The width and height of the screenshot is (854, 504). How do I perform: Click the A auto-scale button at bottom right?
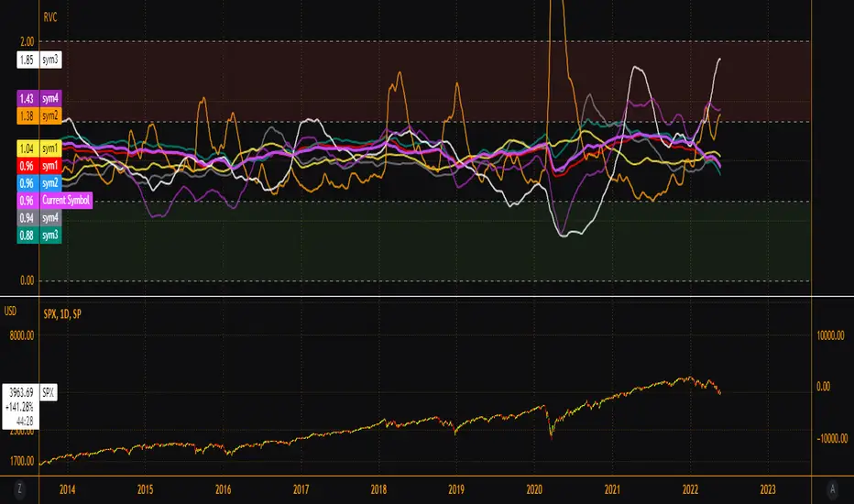(832, 489)
